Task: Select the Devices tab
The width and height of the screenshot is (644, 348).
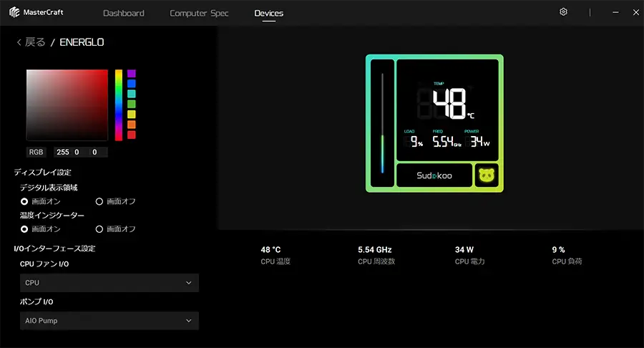Action: [269, 13]
